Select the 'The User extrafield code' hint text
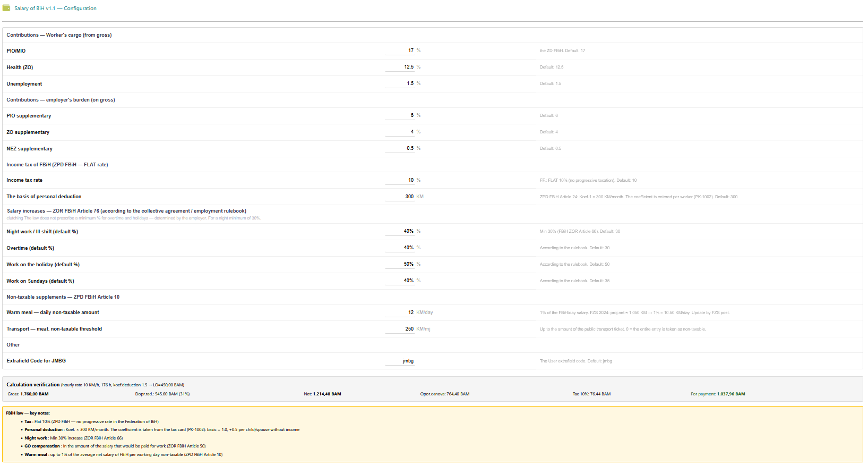 (576, 361)
